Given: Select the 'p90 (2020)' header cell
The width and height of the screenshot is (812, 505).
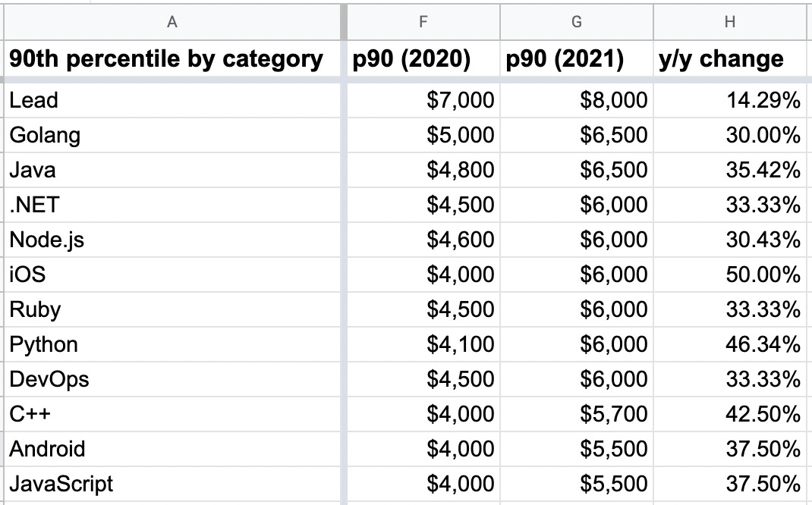Looking at the screenshot, I should pyautogui.click(x=423, y=58).
